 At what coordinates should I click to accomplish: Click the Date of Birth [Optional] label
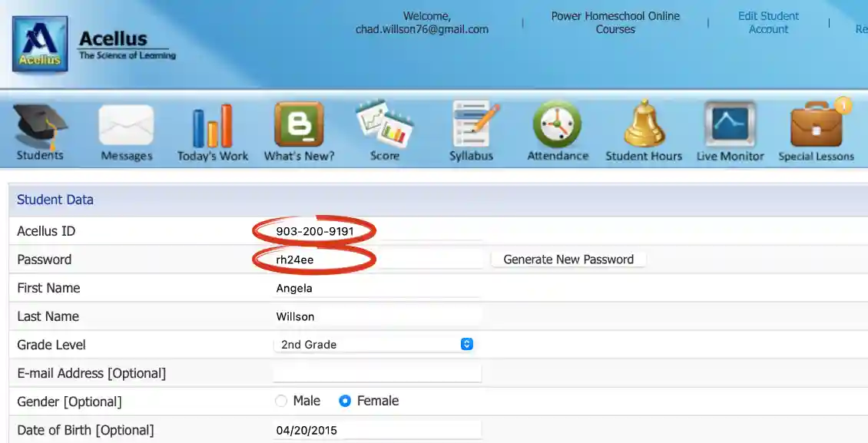point(85,430)
